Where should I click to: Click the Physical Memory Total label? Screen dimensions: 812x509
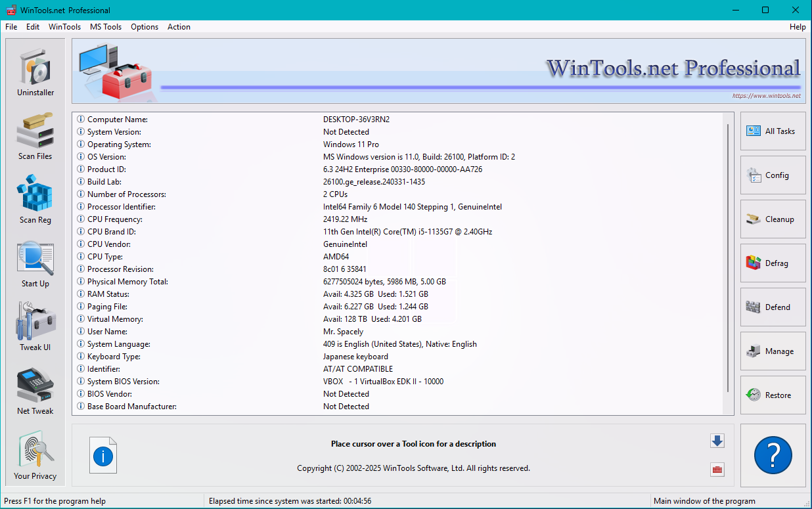128,282
